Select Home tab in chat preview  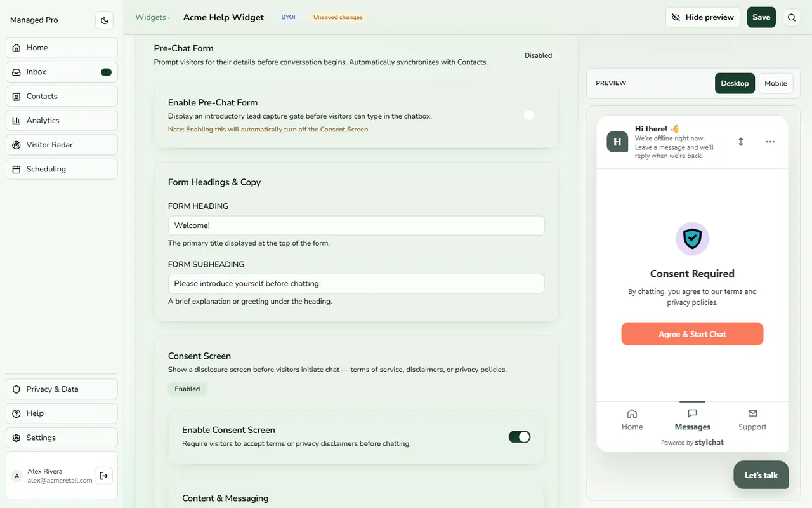632,420
